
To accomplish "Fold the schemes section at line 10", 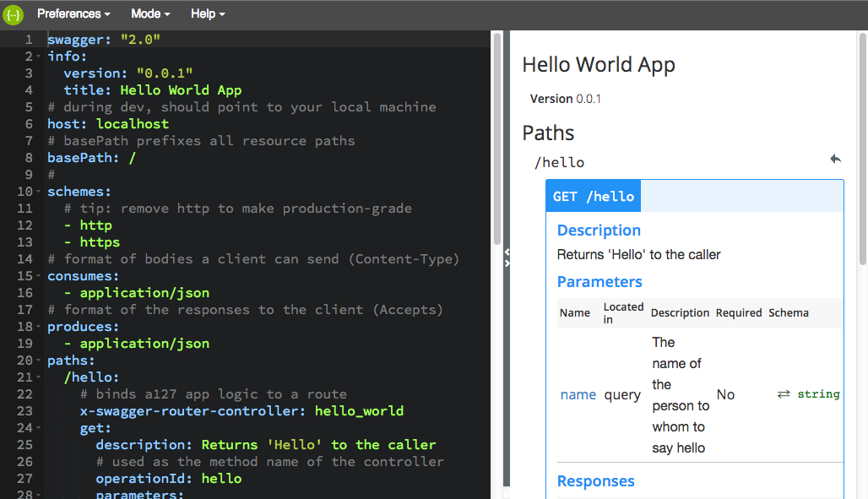I will (x=39, y=192).
